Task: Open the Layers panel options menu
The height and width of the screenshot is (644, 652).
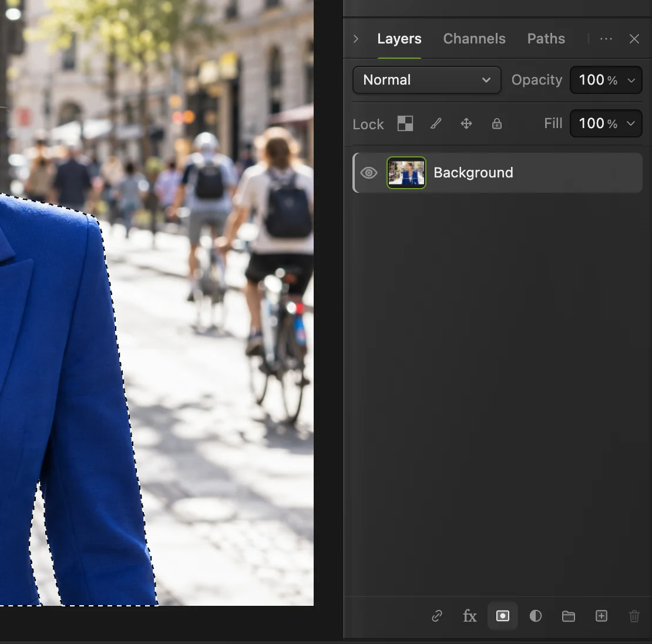Action: 606,39
